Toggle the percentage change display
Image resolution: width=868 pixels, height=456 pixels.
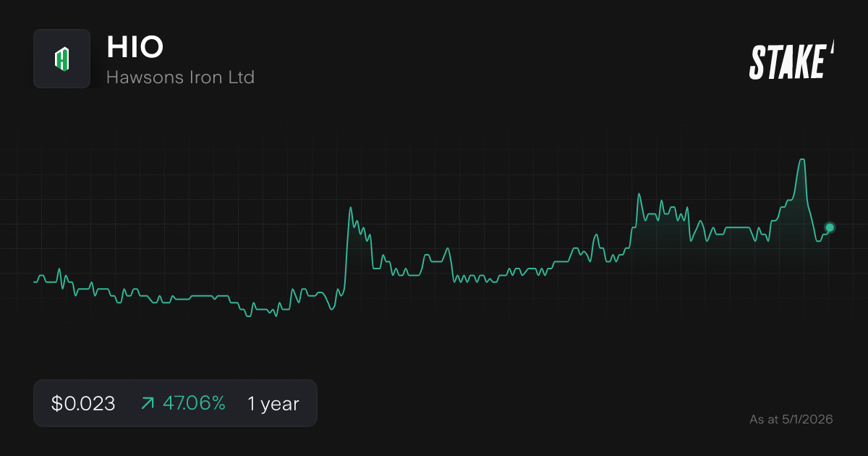pos(193,403)
